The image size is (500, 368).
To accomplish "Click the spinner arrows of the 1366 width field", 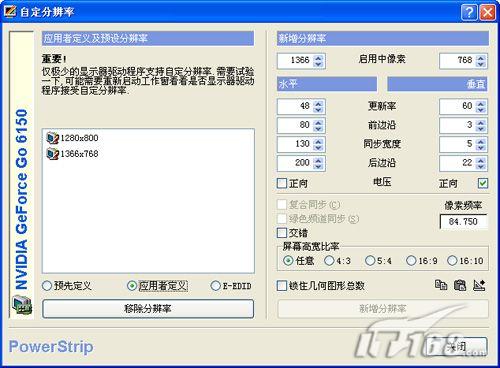I will (319, 61).
